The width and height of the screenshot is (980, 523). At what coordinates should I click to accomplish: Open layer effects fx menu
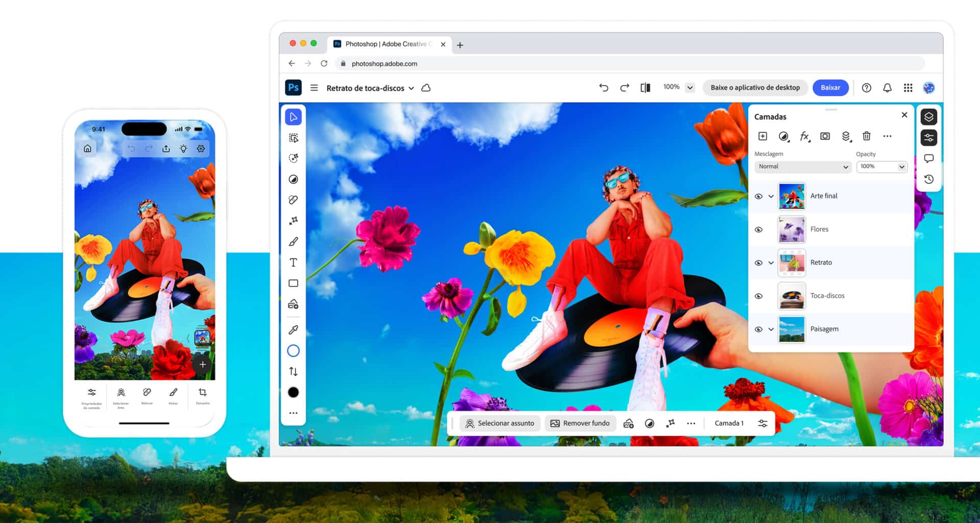pyautogui.click(x=804, y=136)
